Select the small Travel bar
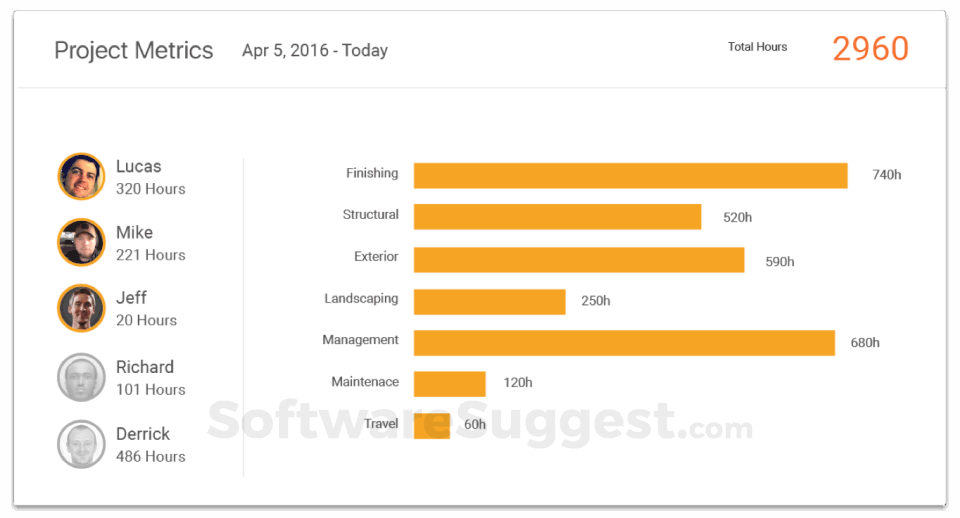 432,426
